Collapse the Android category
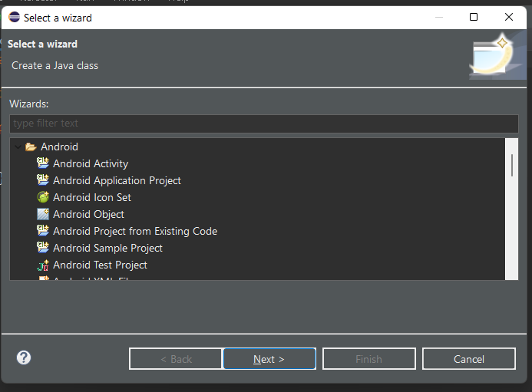 (18, 147)
